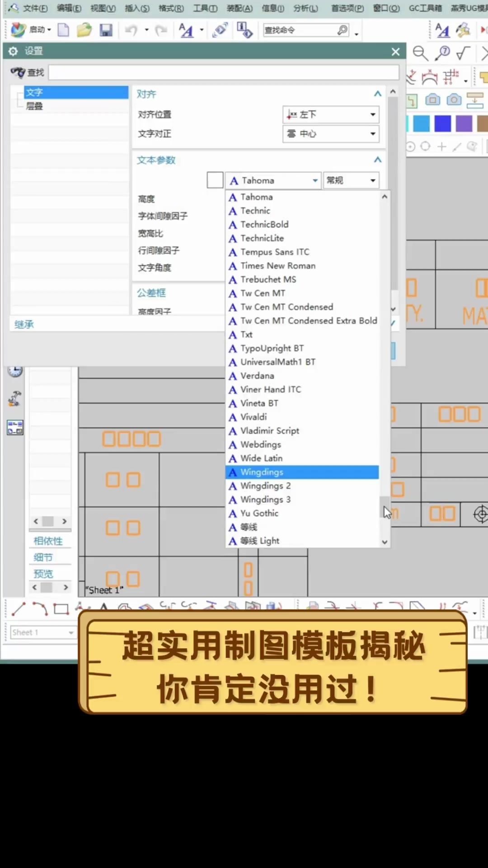Screen dimensions: 488x868
Task: Click the Undo arrow icon
Action: click(x=131, y=30)
